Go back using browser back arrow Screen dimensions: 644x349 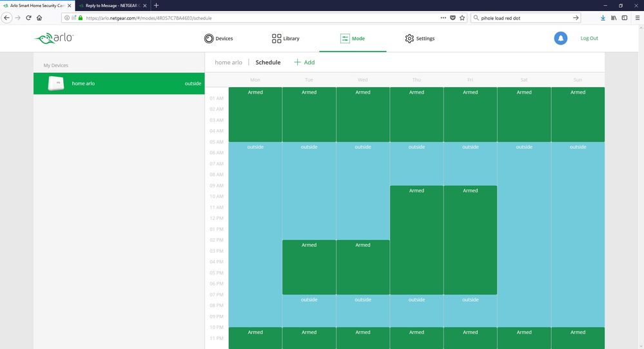(x=6, y=17)
